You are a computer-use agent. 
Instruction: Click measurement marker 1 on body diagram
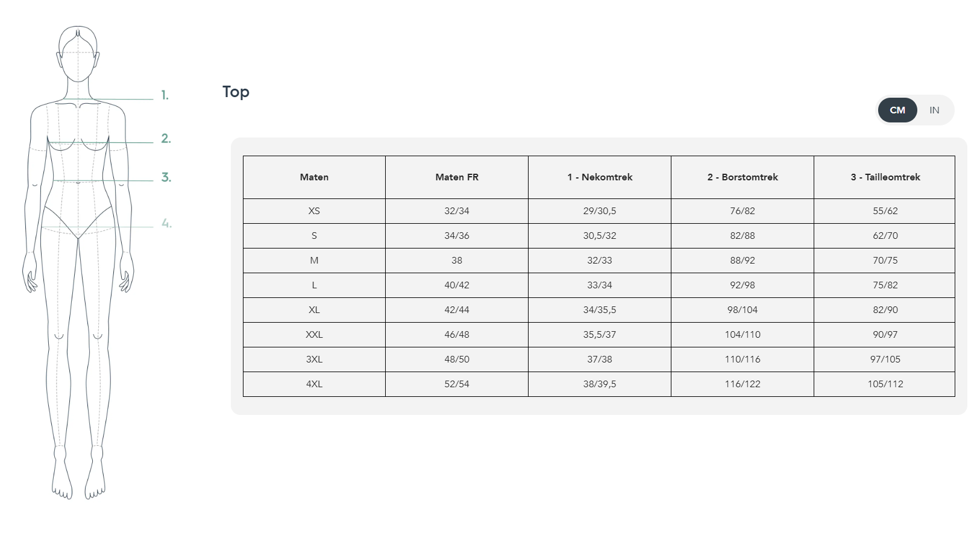click(x=165, y=95)
